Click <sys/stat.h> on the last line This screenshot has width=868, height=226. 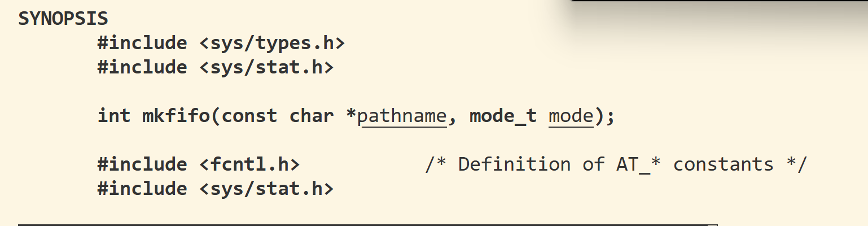pyautogui.click(x=266, y=189)
